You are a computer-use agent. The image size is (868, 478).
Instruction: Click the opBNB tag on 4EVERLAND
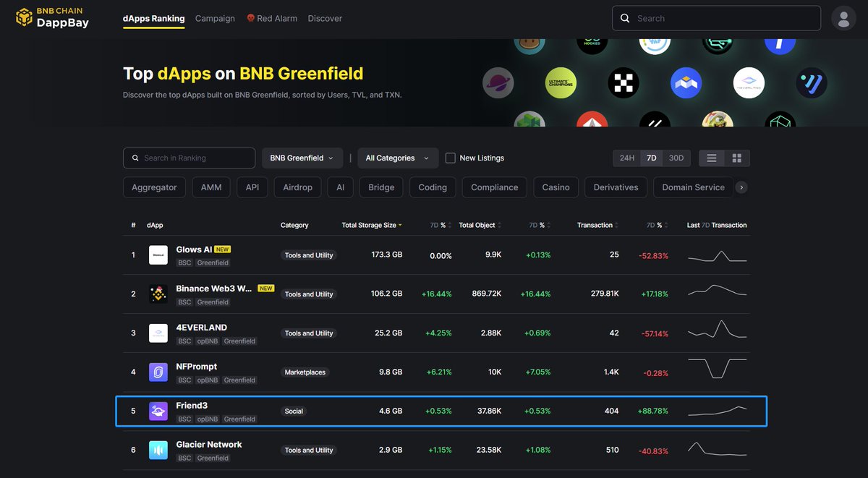click(x=208, y=341)
